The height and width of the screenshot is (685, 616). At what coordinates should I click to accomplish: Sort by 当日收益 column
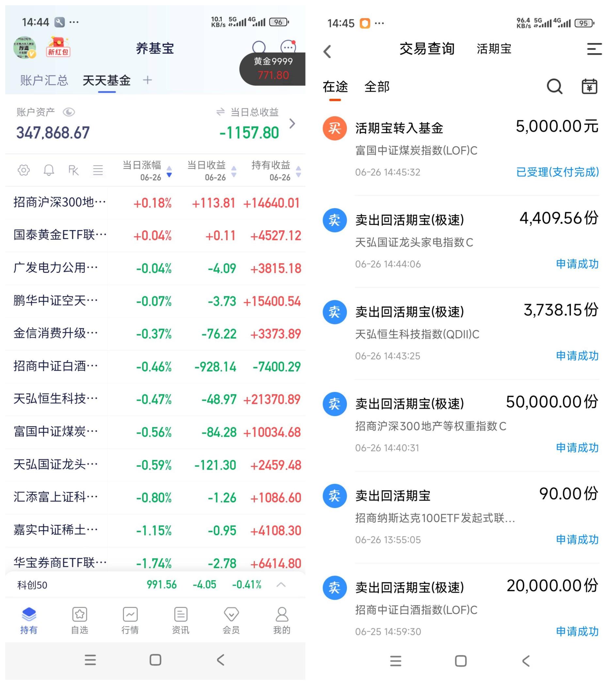(x=211, y=170)
